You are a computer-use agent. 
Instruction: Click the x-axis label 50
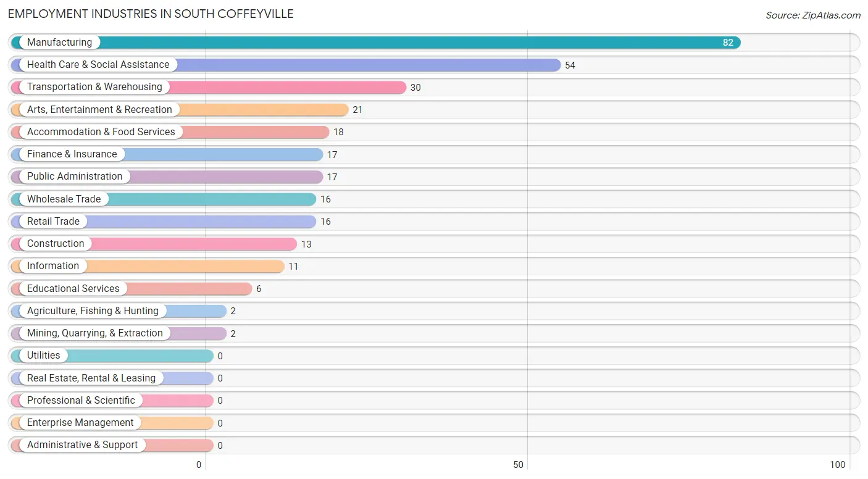[x=519, y=465]
